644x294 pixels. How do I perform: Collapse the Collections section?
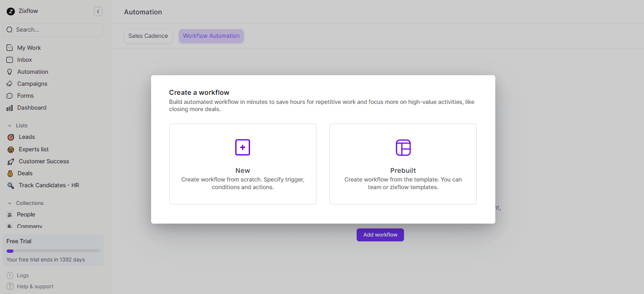9,203
